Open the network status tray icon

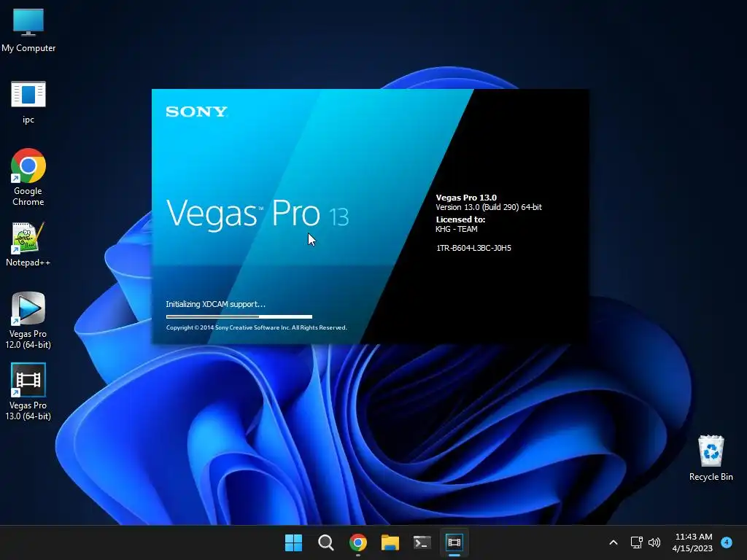click(x=636, y=542)
